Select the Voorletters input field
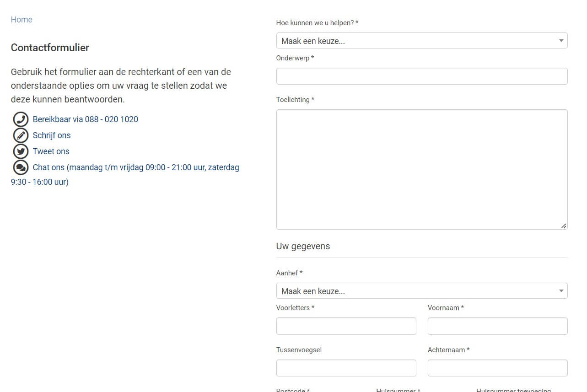The image size is (587, 392). [x=346, y=326]
